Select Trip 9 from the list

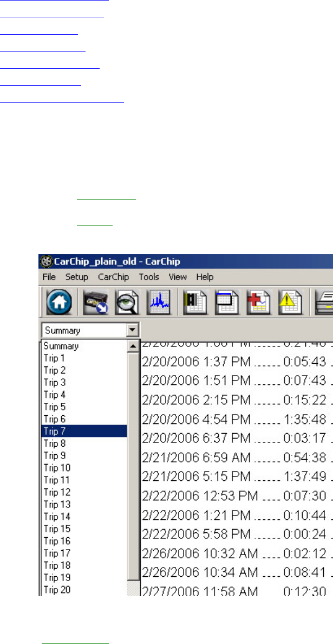click(x=84, y=455)
